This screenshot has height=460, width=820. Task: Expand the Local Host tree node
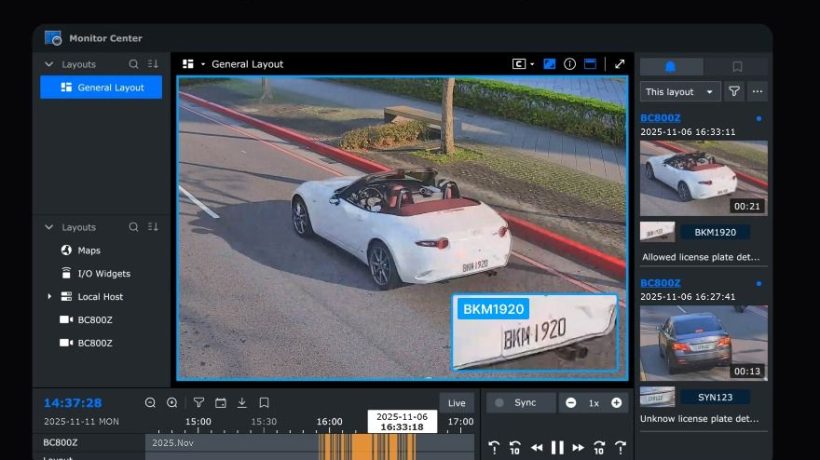click(x=49, y=297)
